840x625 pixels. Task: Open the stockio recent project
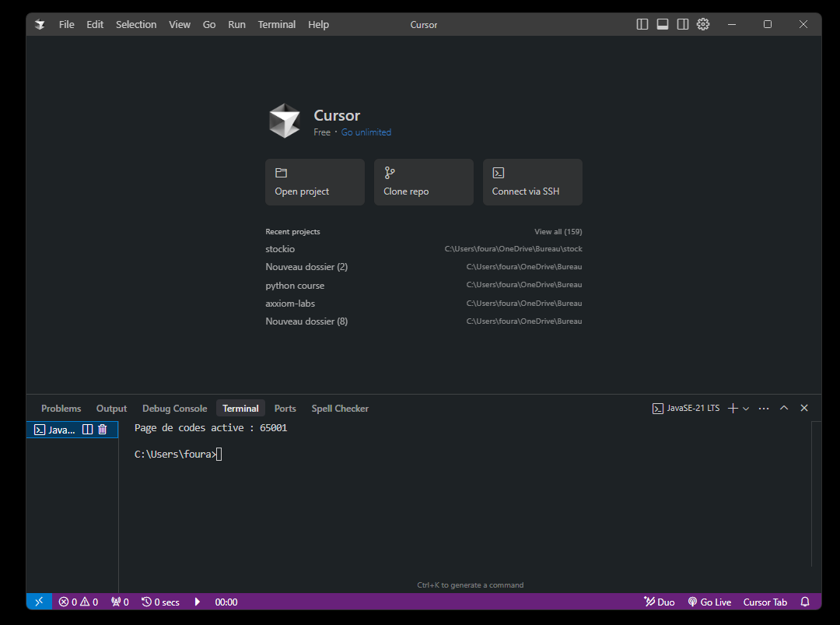pos(424,249)
